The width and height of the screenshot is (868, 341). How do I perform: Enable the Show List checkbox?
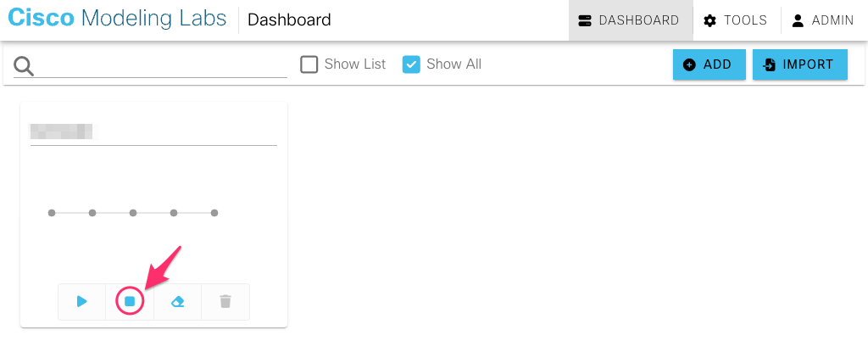pos(309,64)
